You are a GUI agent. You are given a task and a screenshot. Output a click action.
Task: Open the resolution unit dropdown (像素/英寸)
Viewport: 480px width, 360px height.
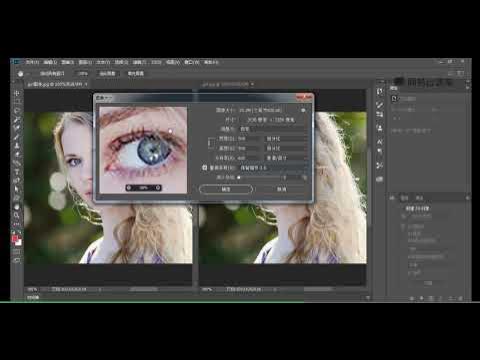[286, 158]
